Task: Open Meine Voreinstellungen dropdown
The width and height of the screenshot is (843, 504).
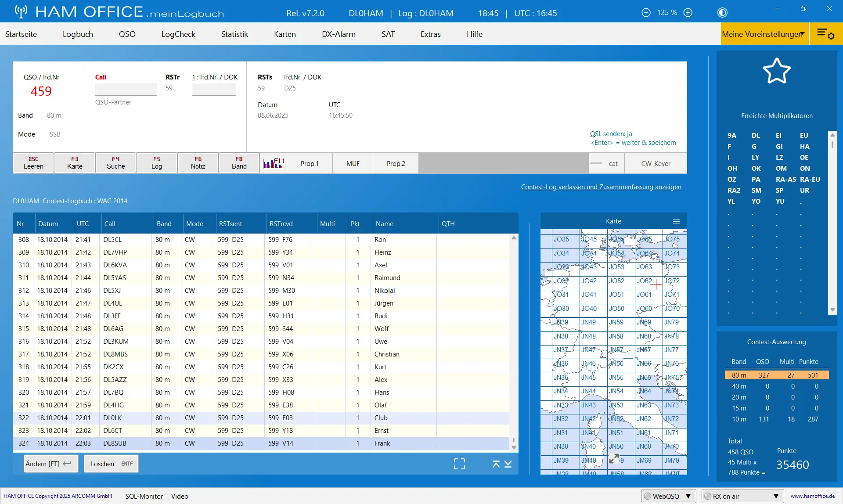Action: tap(765, 34)
